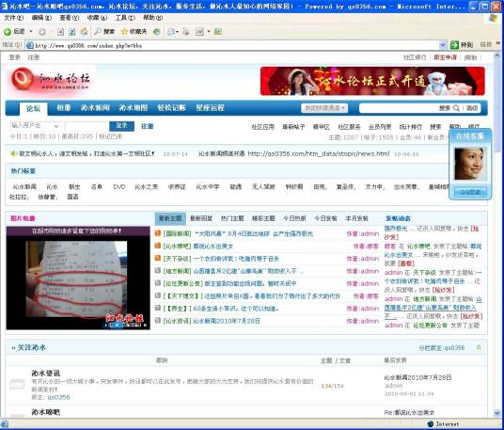Open the 编辑 (Edit) menu
504x430 pixels.
tap(41, 18)
